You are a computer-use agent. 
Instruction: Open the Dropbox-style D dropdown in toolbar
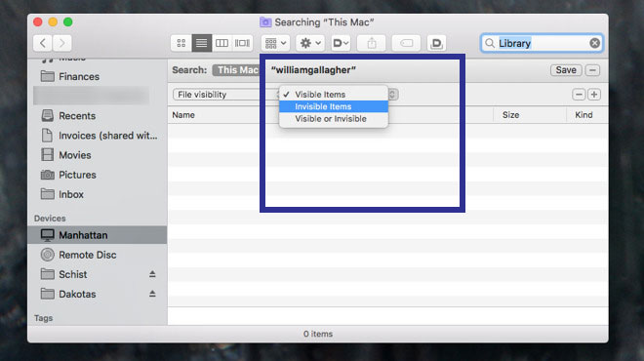click(341, 43)
